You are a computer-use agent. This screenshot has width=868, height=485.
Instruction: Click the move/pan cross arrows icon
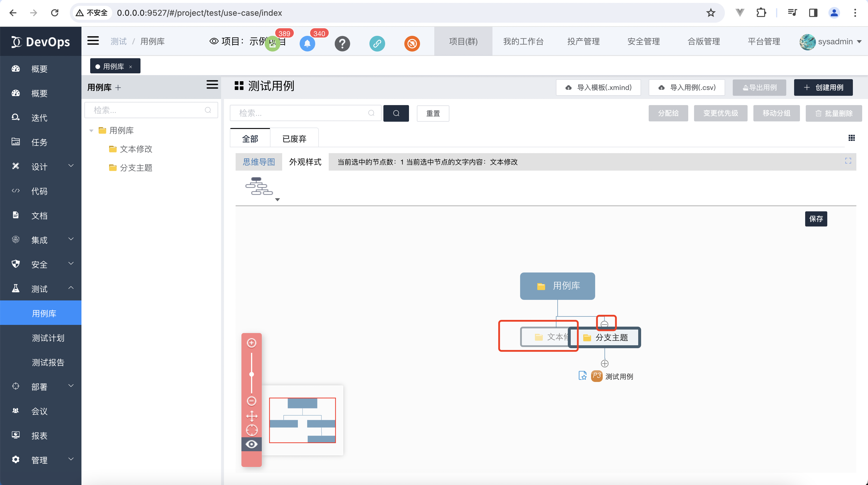[x=251, y=416]
